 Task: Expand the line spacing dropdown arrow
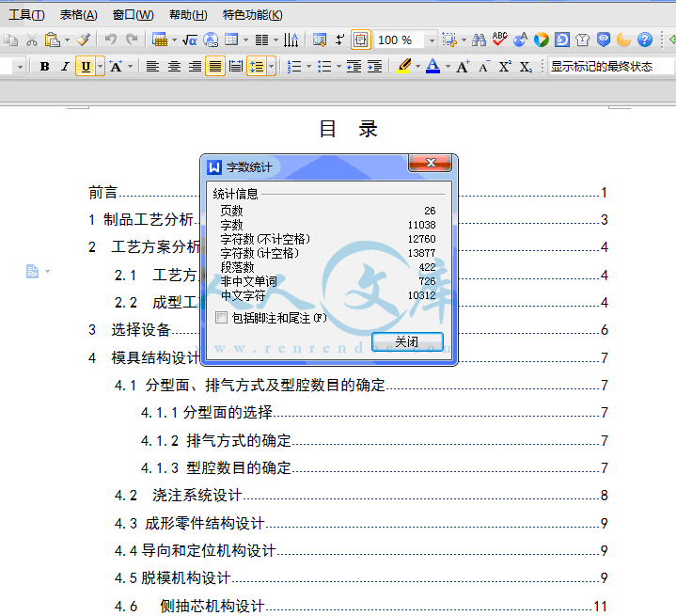coord(272,67)
